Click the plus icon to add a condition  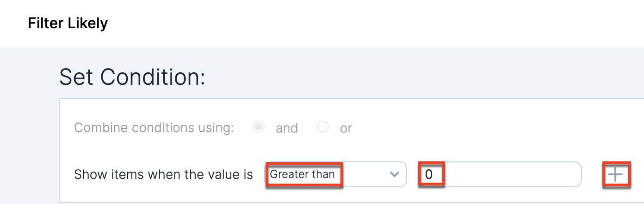pyautogui.click(x=615, y=174)
